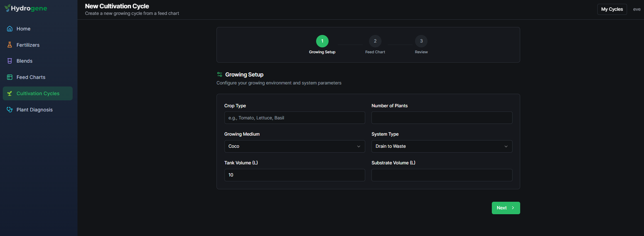Navigate to Feed Charts

37,77
